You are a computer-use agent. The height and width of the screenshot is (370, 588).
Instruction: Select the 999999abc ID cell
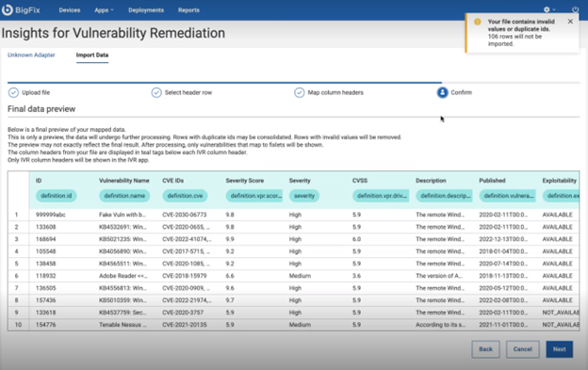[50, 215]
